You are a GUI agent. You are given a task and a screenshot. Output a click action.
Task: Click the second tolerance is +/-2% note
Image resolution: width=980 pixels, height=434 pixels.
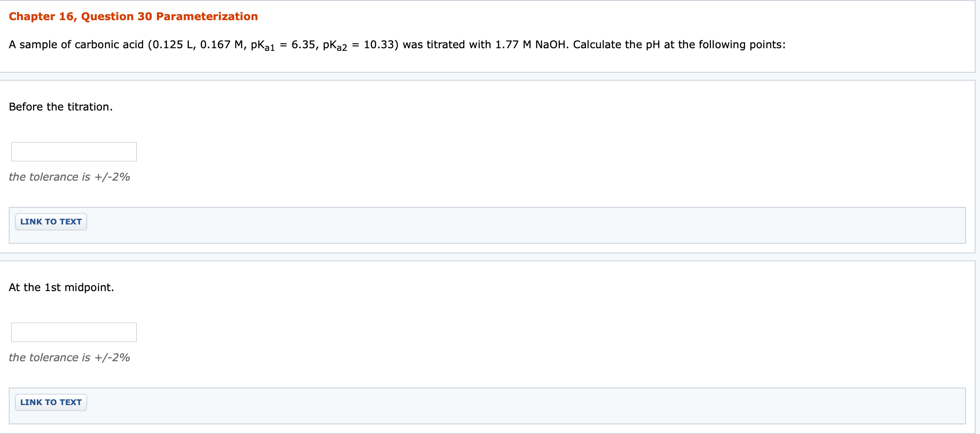point(70,357)
